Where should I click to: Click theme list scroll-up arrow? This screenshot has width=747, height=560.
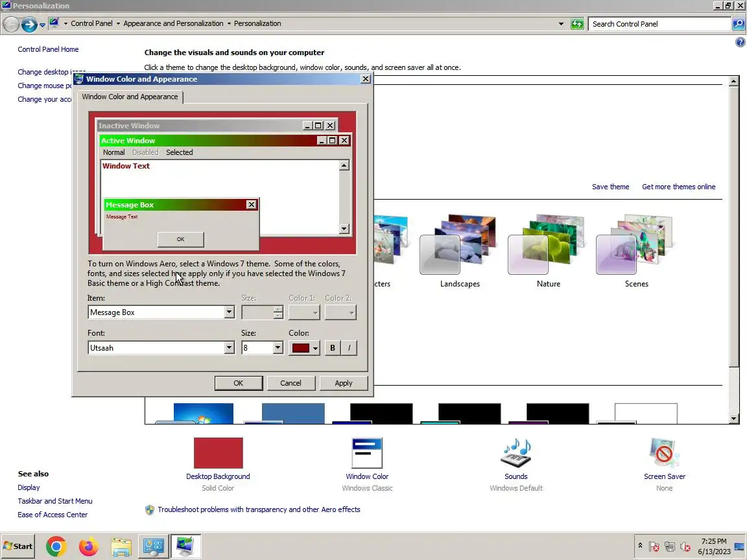coord(733,82)
